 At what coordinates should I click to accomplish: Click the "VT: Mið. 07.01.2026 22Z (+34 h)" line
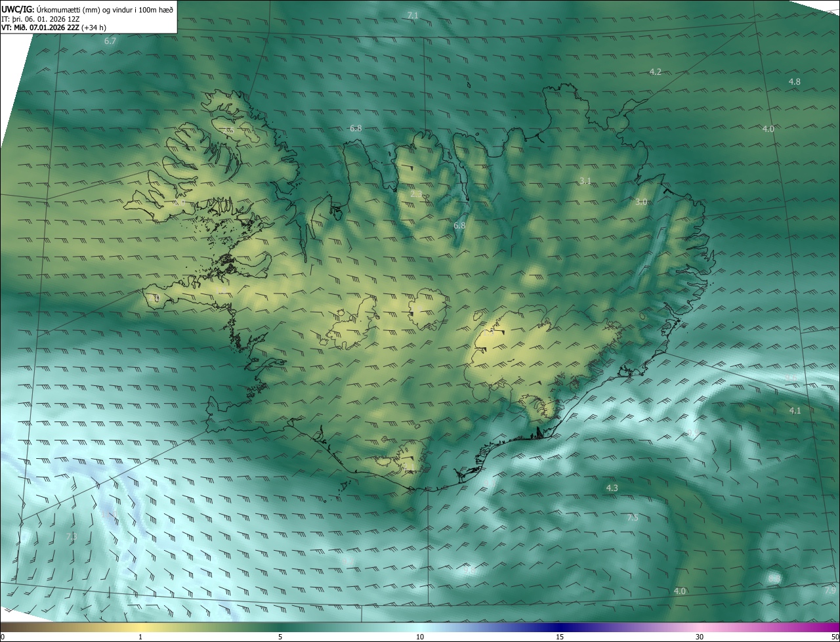tap(54, 28)
